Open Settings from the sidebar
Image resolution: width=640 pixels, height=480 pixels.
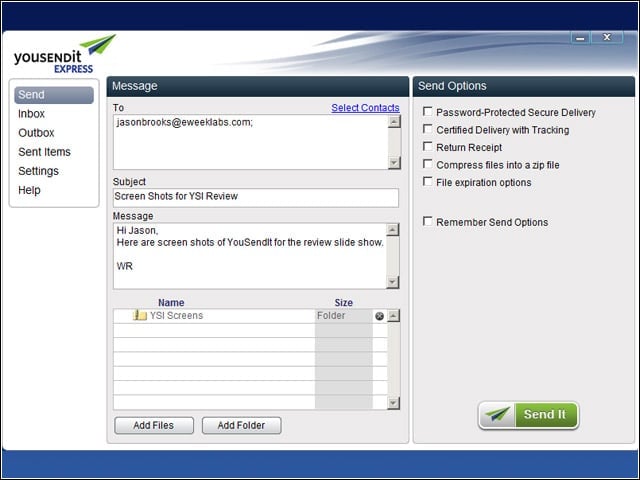[38, 171]
